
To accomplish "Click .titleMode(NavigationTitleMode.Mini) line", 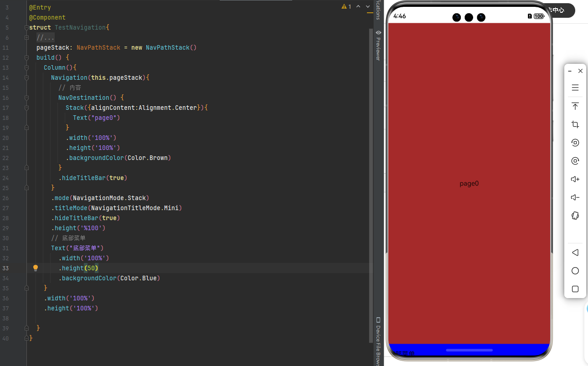I will (117, 208).
